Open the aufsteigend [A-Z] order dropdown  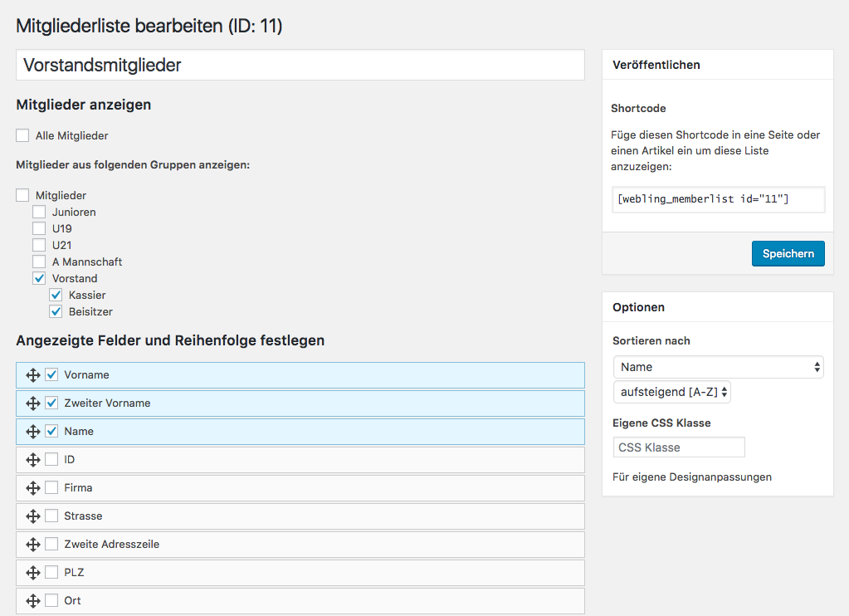pos(671,392)
